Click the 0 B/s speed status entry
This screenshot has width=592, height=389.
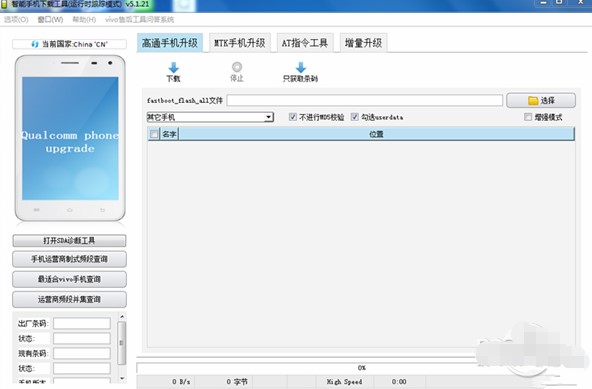[x=181, y=382]
